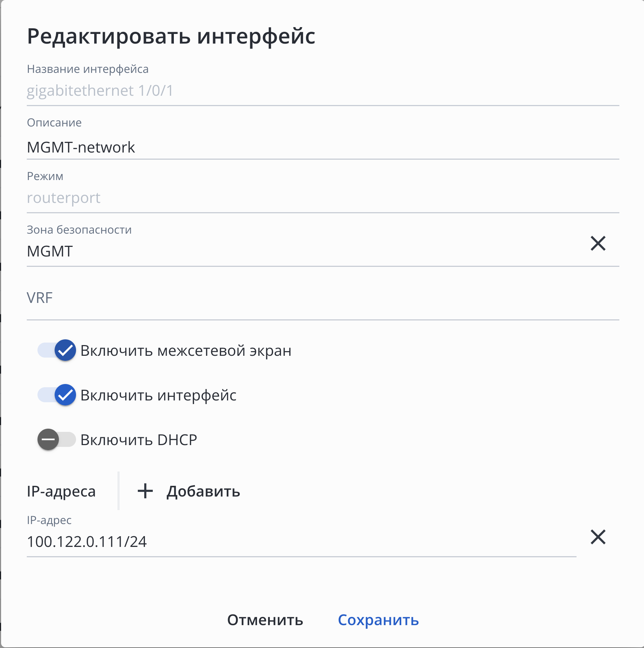This screenshot has height=648, width=644.
Task: Turn off the Включить интерфейс switch
Action: 57,395
